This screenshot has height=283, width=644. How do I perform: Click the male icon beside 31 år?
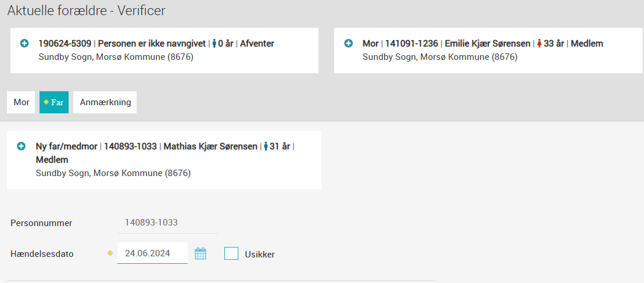[x=266, y=146]
